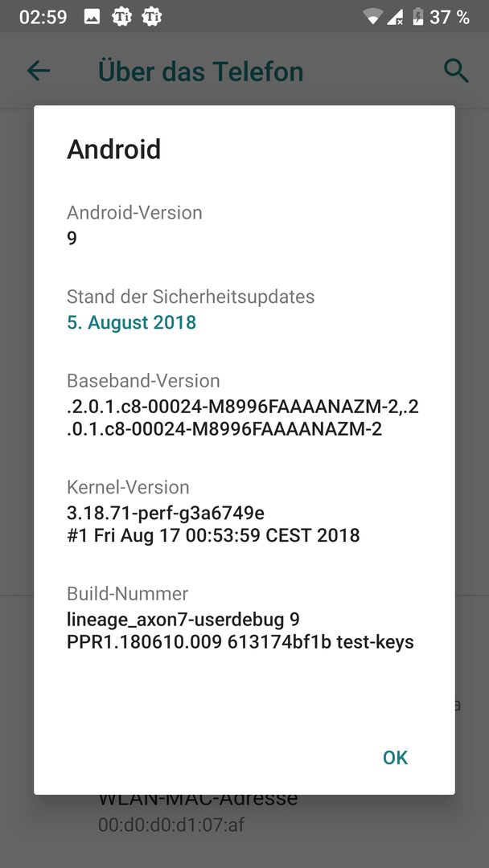
Task: Tap the left Titanium notification icon
Action: [121, 16]
